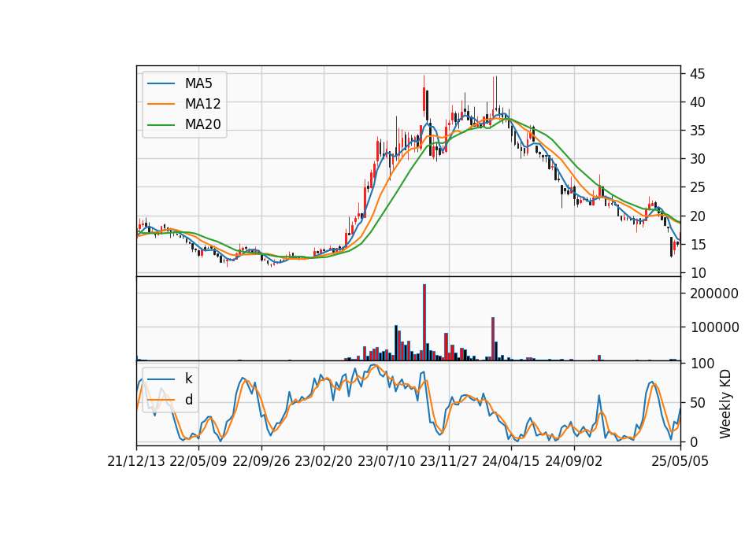Click the price axis value 20
Image resolution: width=756 pixels, height=543 pixels.
pos(697,216)
